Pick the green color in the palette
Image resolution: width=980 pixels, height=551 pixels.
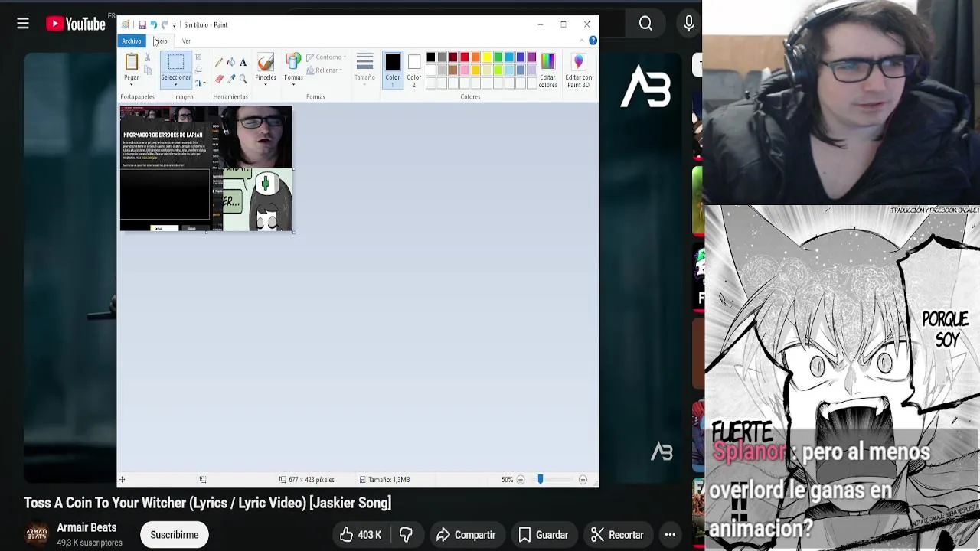(498, 57)
